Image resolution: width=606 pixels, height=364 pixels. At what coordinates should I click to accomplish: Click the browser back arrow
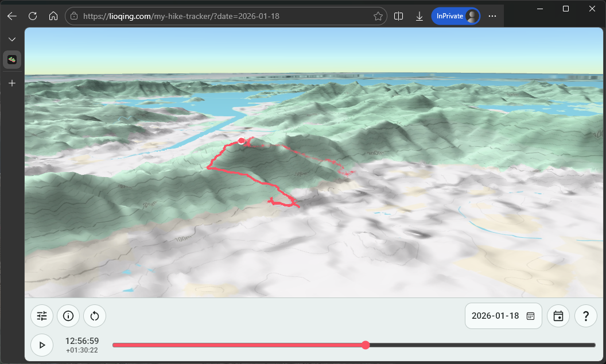tap(12, 16)
